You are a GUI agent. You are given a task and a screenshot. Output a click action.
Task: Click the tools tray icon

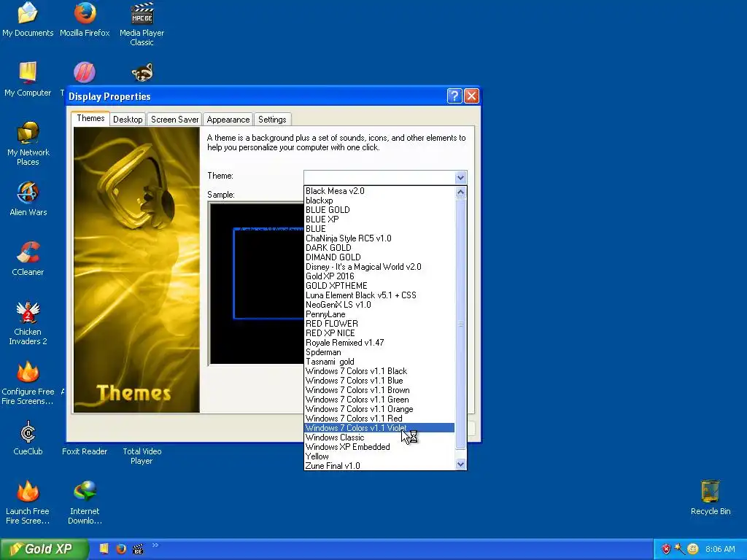(679, 549)
